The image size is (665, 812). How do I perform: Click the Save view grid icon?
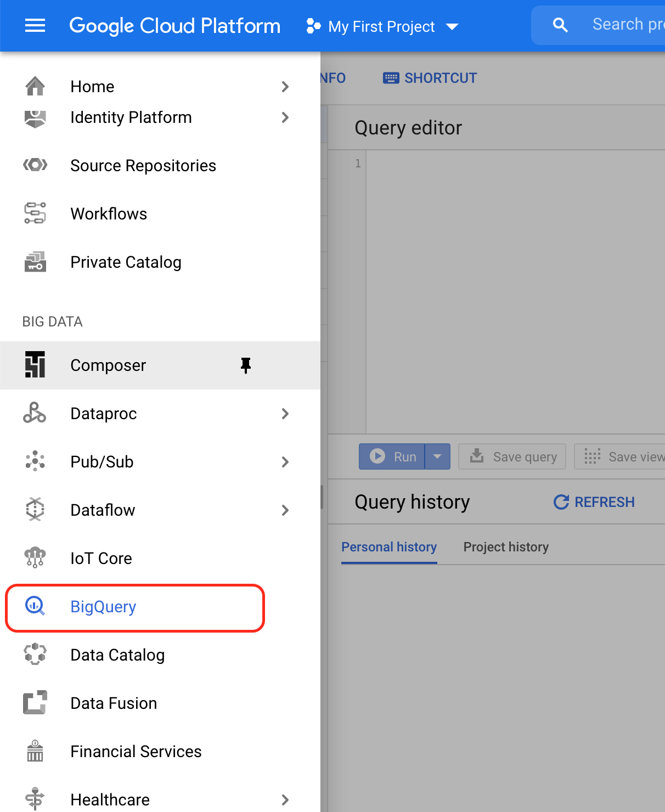[593, 456]
